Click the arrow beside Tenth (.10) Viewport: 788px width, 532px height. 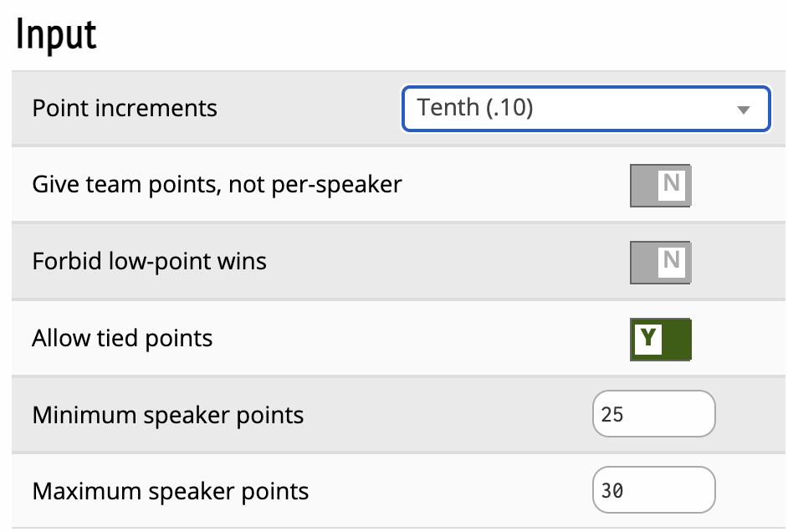[742, 110]
